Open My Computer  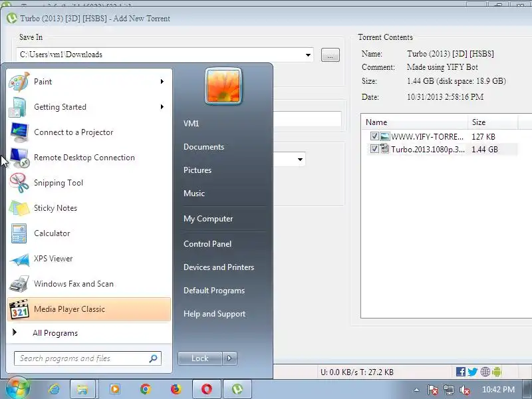(x=208, y=219)
